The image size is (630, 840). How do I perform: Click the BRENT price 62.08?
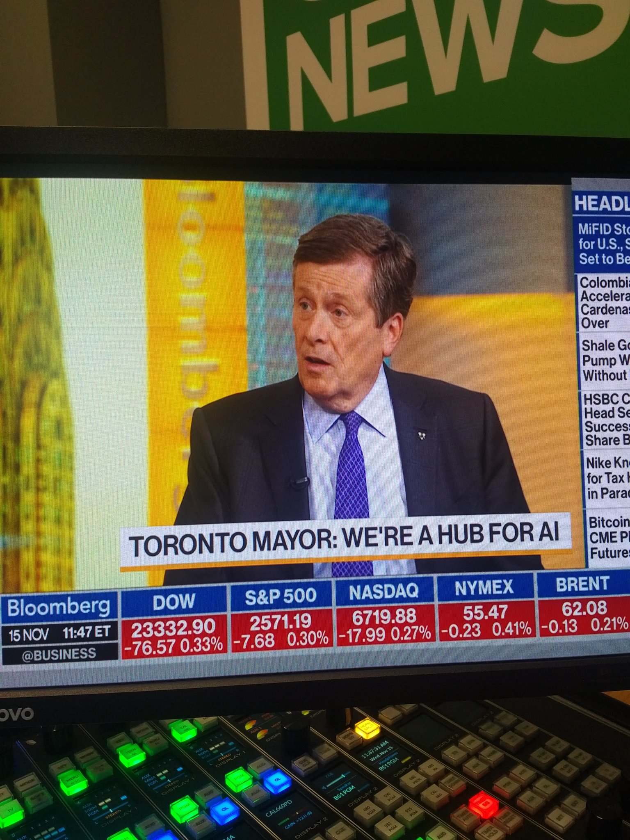pyautogui.click(x=584, y=608)
